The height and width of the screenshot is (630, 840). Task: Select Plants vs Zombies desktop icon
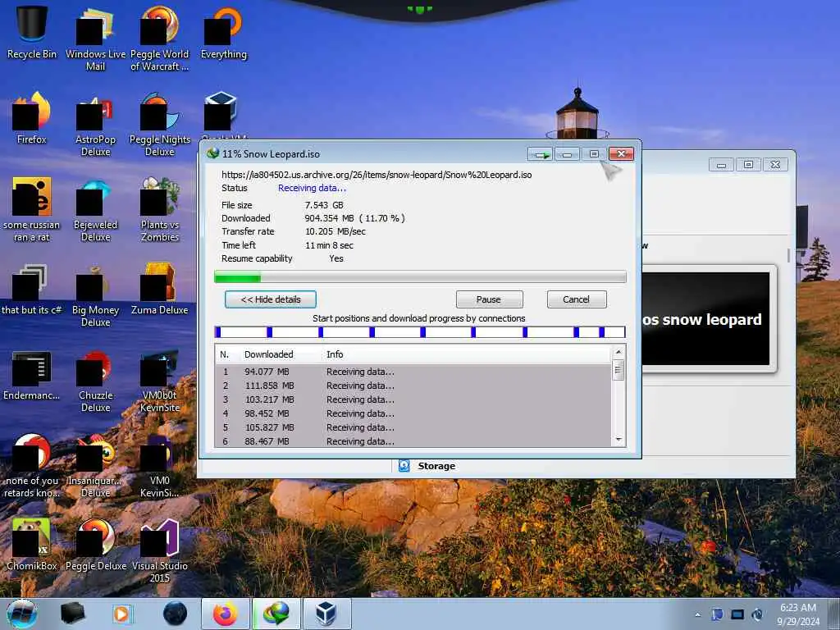[x=160, y=210]
